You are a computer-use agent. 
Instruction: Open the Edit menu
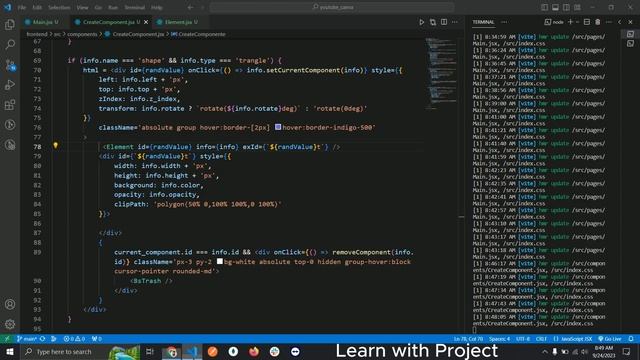pyautogui.click(x=37, y=7)
